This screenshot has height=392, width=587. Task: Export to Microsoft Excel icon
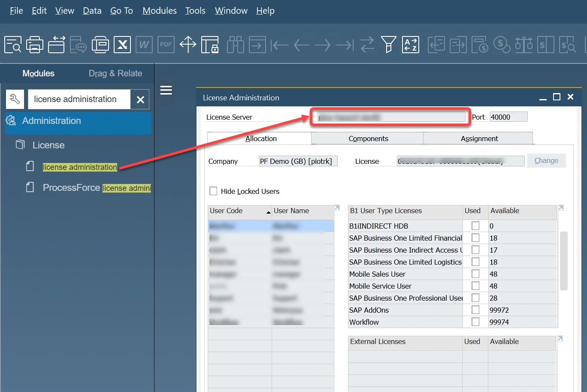[x=122, y=45]
